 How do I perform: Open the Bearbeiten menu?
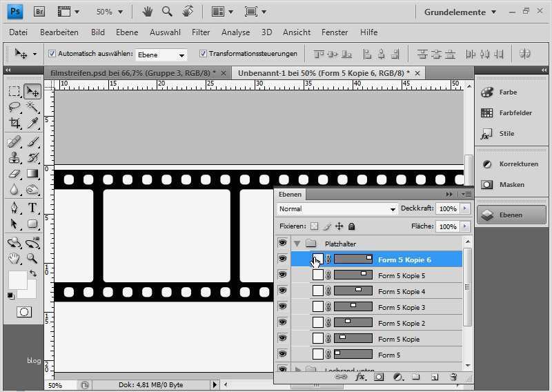click(59, 32)
